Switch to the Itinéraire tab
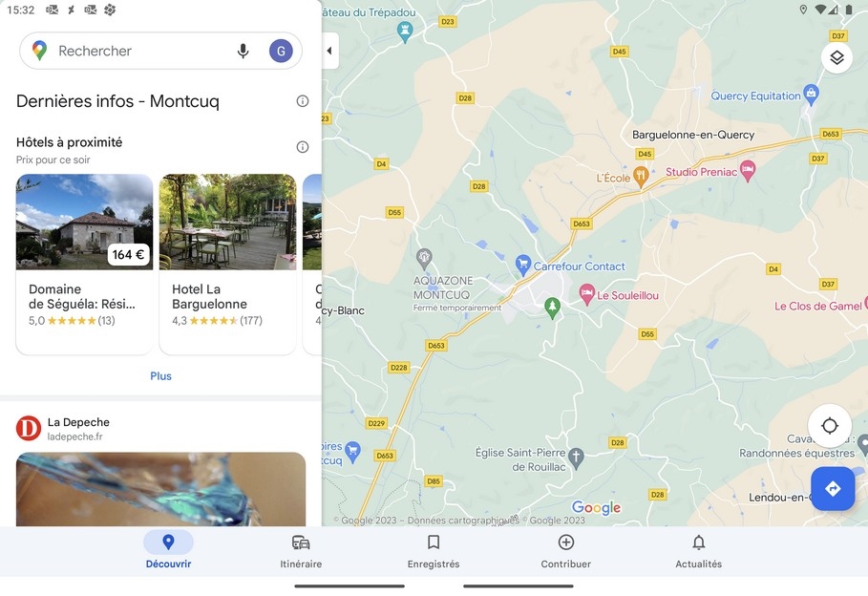868x596 pixels. point(301,550)
